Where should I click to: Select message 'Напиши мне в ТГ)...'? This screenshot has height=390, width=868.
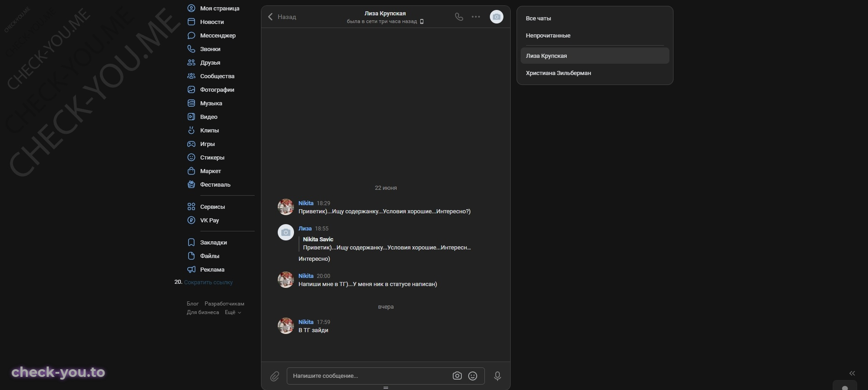click(x=368, y=284)
